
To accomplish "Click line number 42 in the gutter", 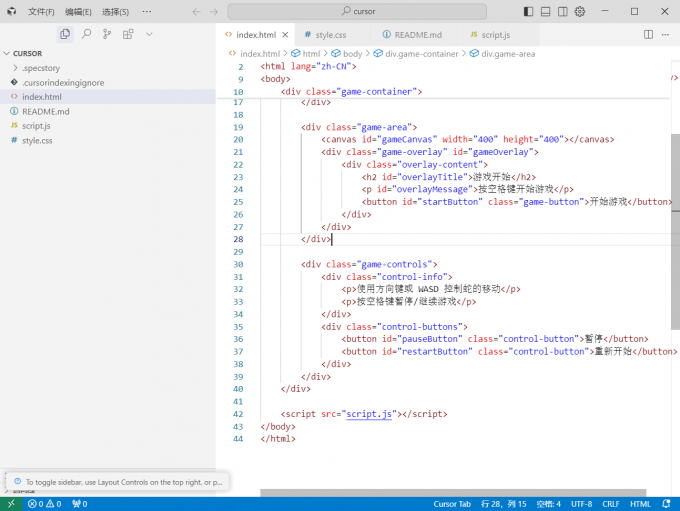I will [x=238, y=414].
